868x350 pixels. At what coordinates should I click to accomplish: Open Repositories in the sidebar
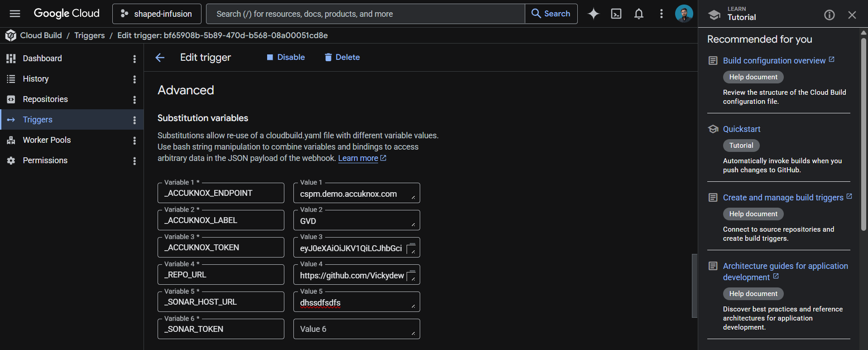pyautogui.click(x=45, y=99)
